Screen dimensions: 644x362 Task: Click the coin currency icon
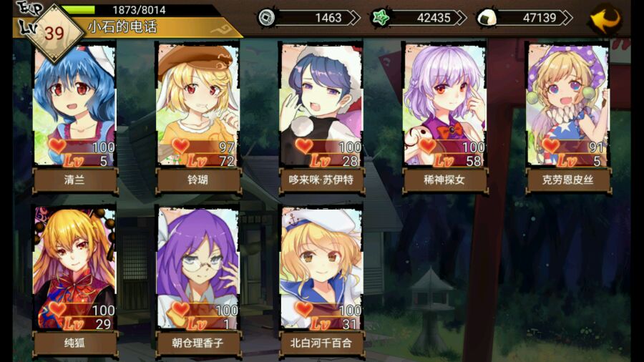click(x=267, y=18)
